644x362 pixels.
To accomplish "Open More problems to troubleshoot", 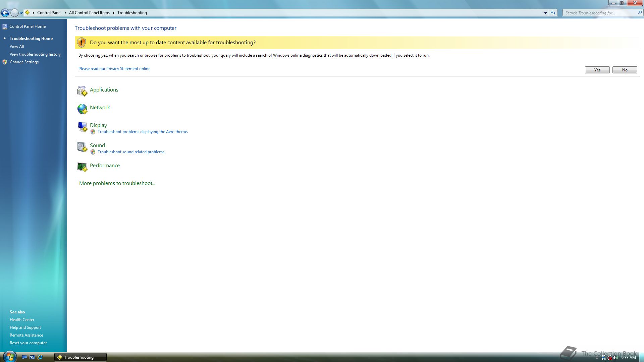I will [x=117, y=183].
